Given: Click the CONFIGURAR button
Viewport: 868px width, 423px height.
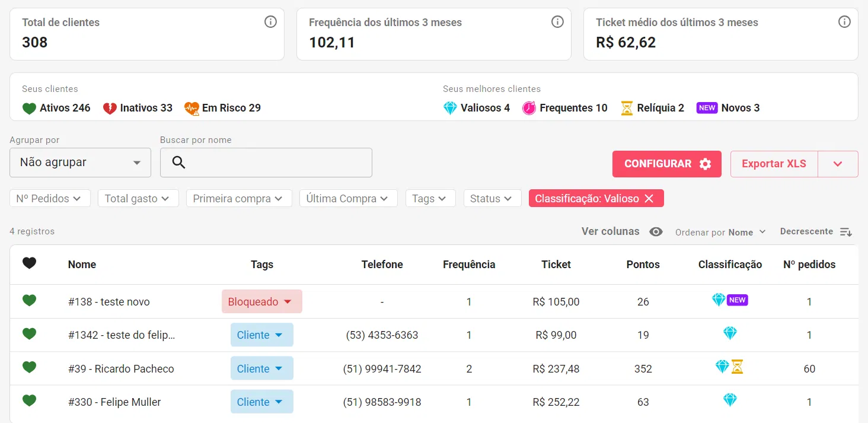Looking at the screenshot, I should pos(667,164).
